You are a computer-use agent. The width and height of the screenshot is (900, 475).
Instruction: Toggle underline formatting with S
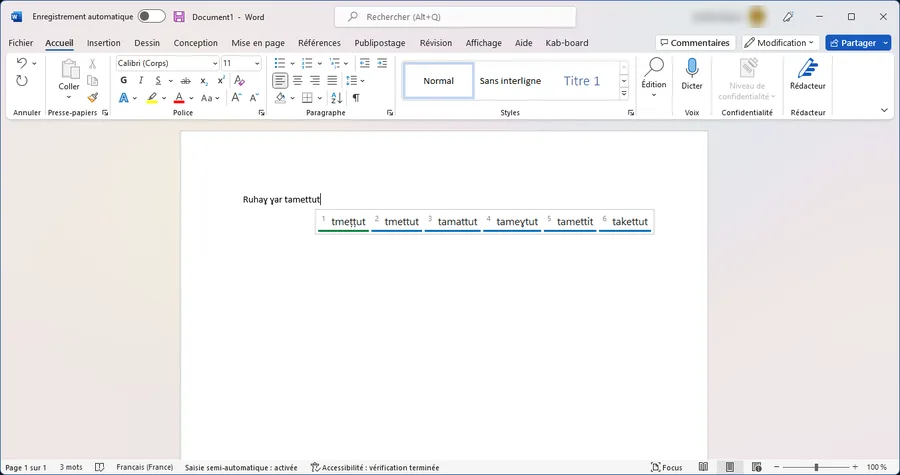158,81
